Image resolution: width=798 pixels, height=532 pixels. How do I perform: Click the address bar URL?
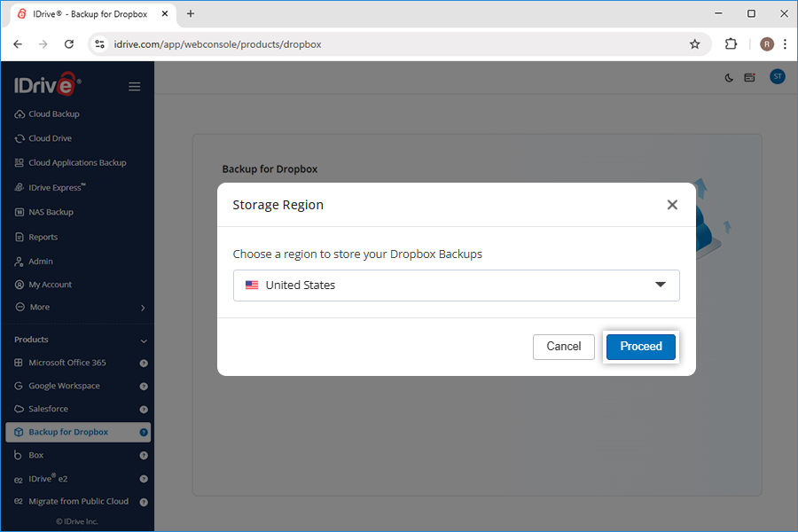217,44
